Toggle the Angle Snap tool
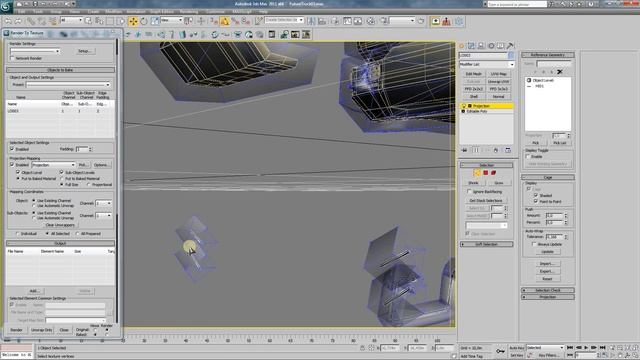The image size is (640, 360). click(x=224, y=21)
